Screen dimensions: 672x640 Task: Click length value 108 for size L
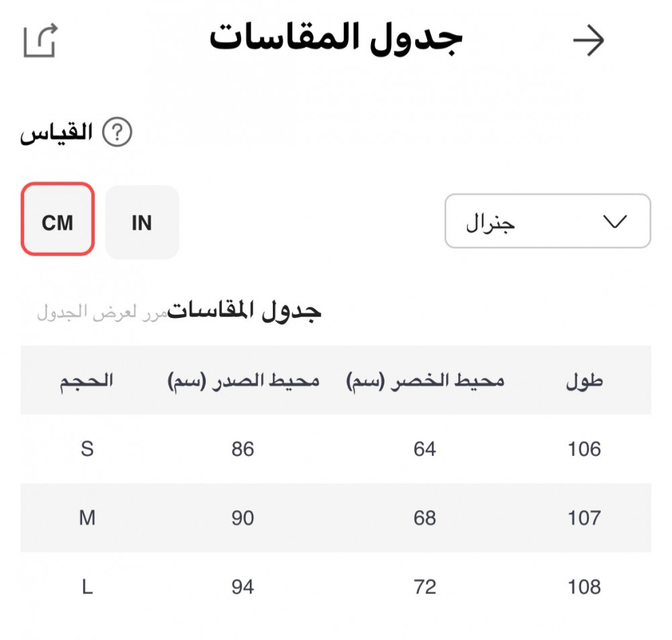pyautogui.click(x=584, y=587)
